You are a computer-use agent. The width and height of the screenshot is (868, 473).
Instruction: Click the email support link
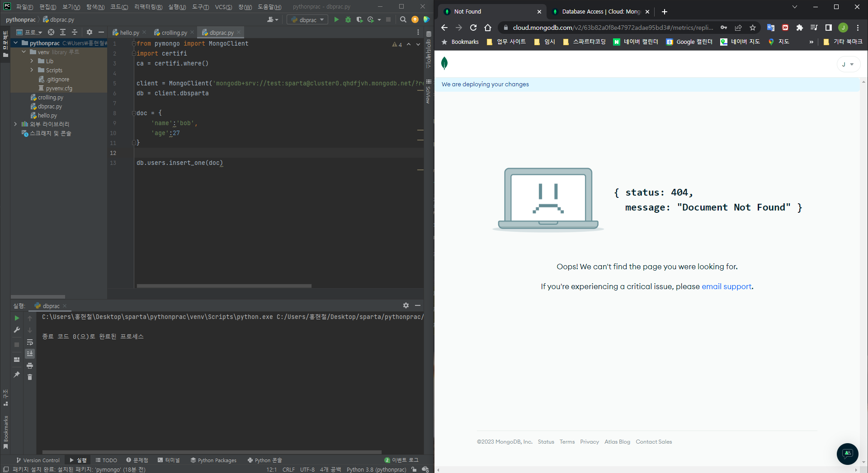(726, 286)
